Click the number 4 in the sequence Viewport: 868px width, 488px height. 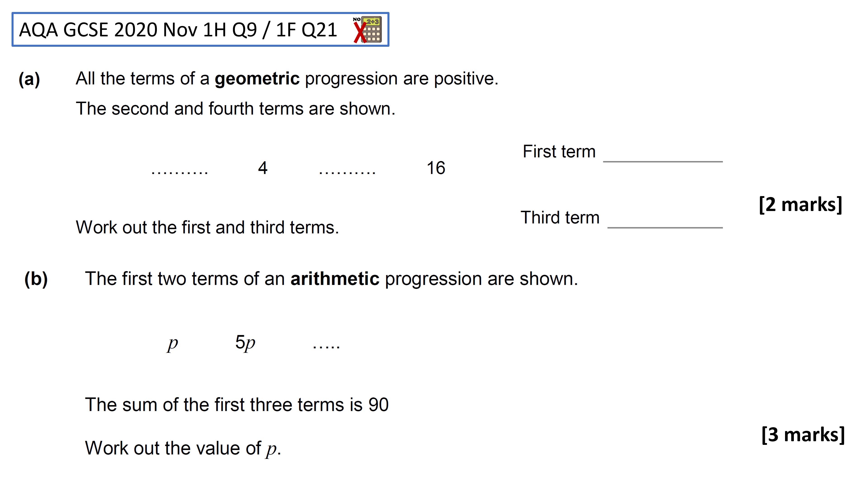(x=263, y=168)
